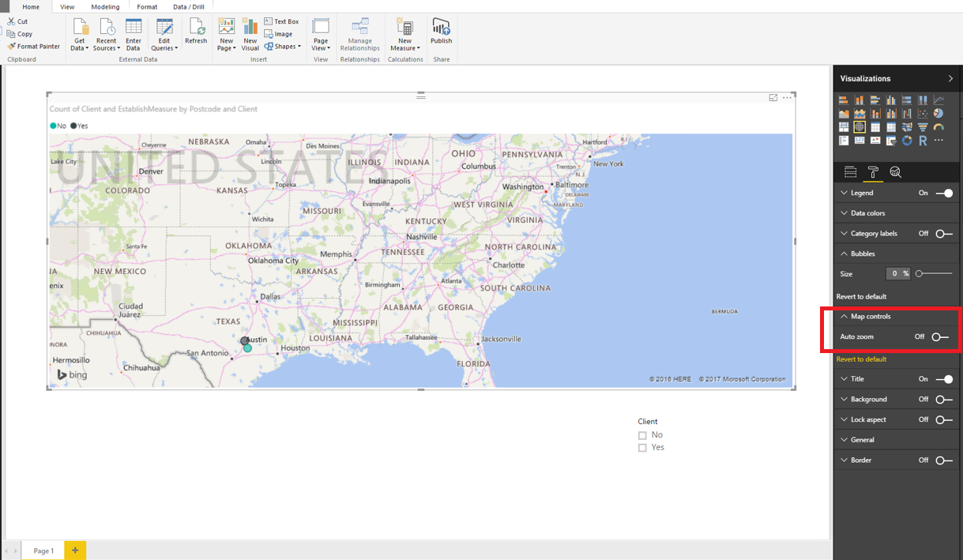Select the Page 1 tab
Screen dimensions: 963x560
43,551
